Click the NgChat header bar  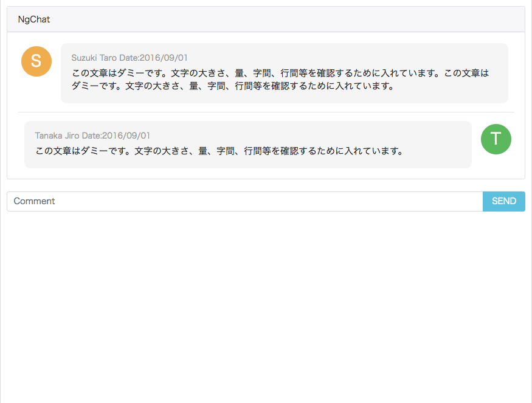click(265, 19)
